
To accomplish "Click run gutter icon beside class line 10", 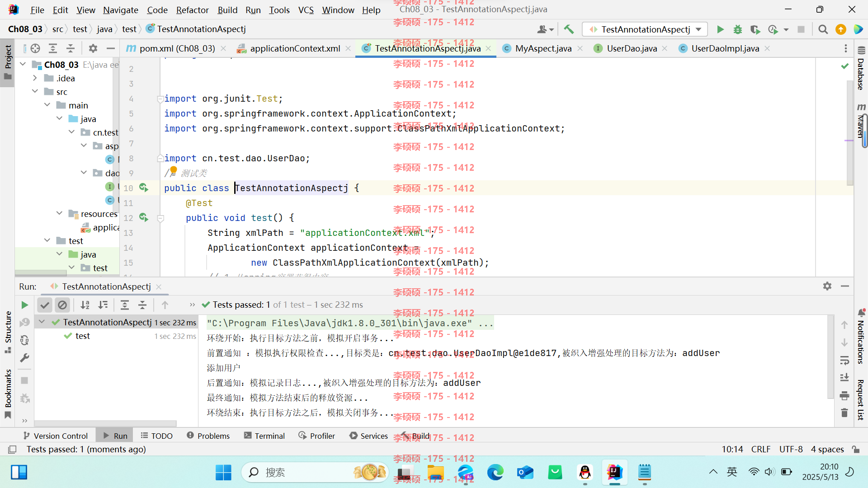I will pos(144,188).
